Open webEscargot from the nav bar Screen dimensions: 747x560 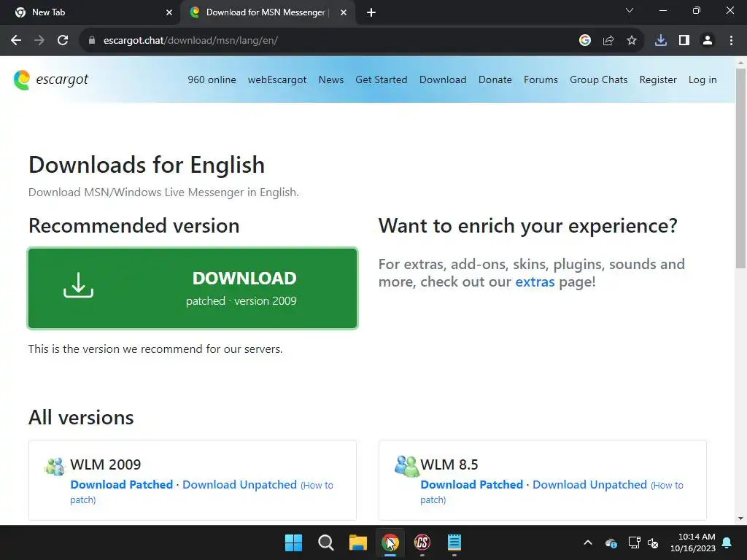(277, 79)
